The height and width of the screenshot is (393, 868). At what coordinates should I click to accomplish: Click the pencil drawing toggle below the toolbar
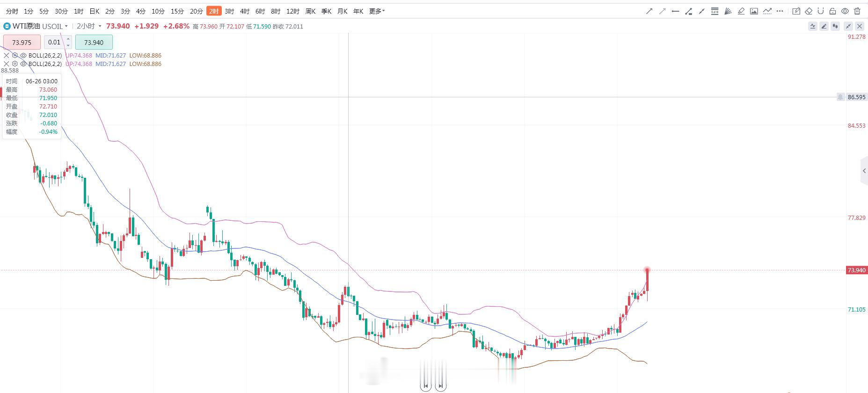824,26
